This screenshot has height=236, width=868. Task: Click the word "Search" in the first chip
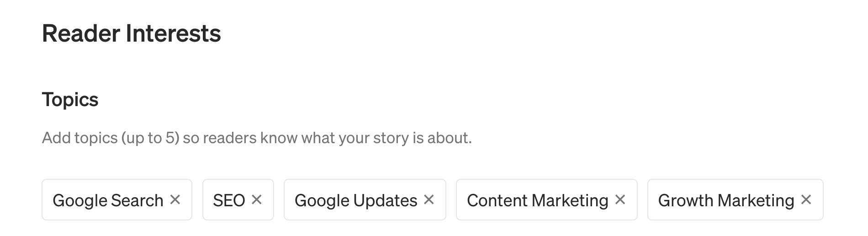point(137,200)
